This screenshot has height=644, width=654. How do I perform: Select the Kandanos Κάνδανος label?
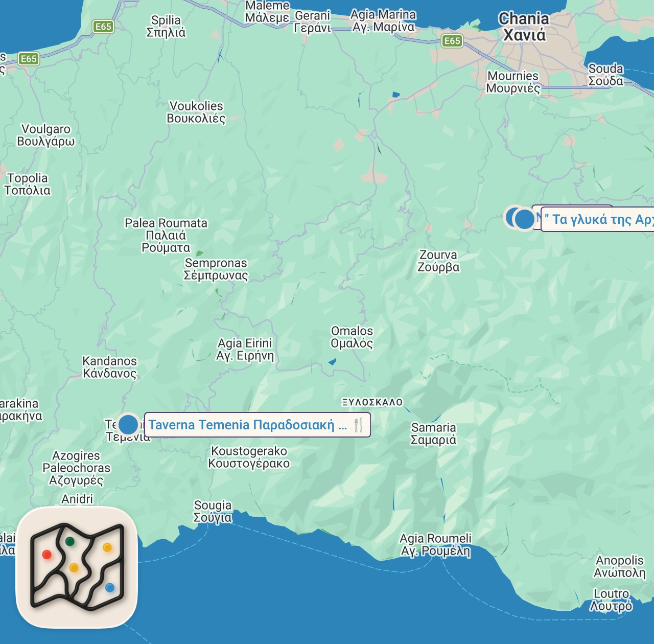click(110, 367)
